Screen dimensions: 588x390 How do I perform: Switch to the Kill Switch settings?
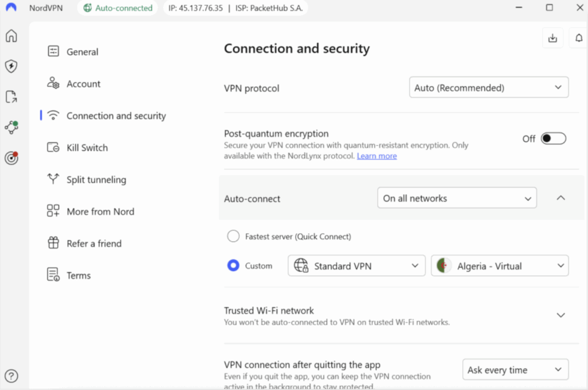pos(87,148)
